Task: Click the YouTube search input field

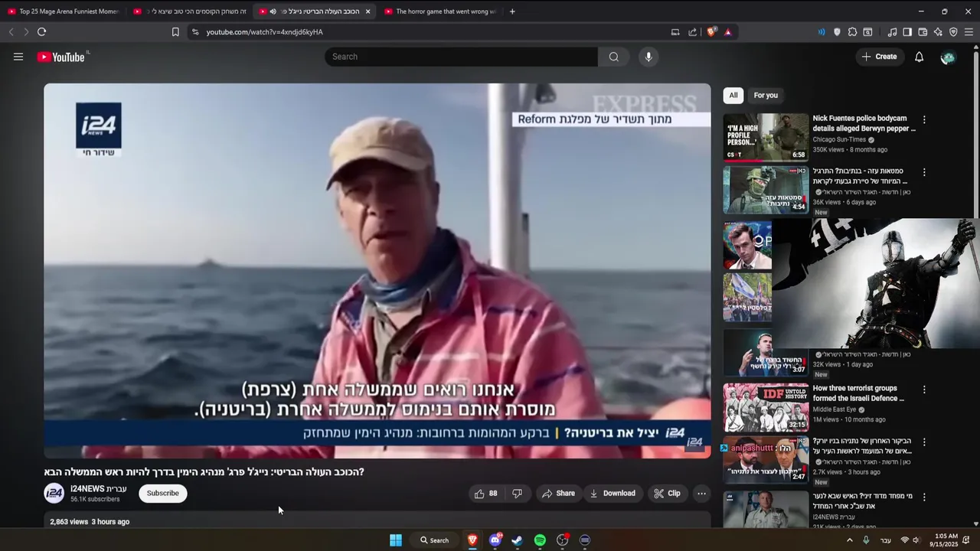Action: 461,57
